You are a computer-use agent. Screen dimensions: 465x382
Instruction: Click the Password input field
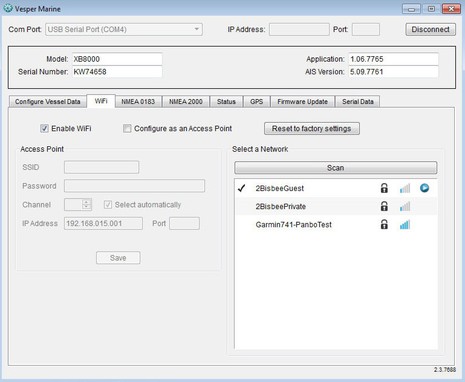[134, 186]
